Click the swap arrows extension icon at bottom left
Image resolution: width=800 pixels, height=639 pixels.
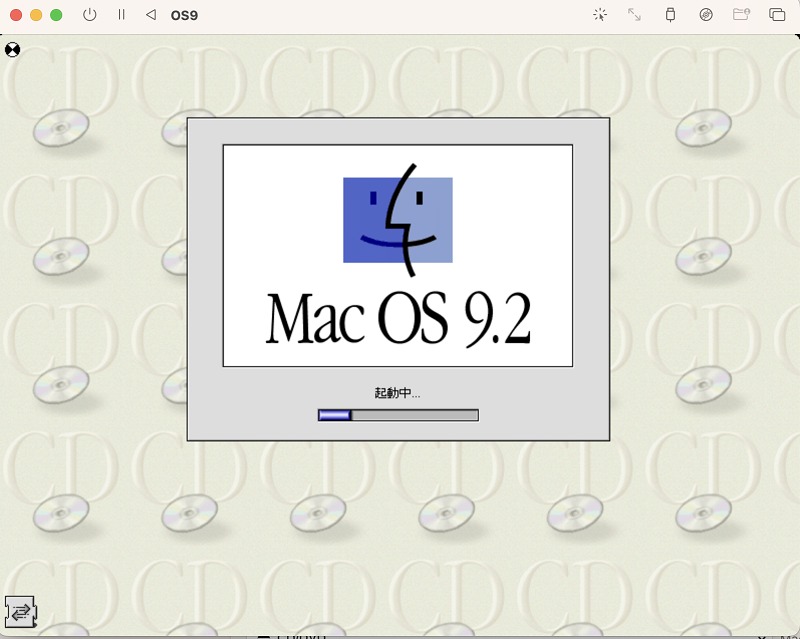pyautogui.click(x=21, y=611)
